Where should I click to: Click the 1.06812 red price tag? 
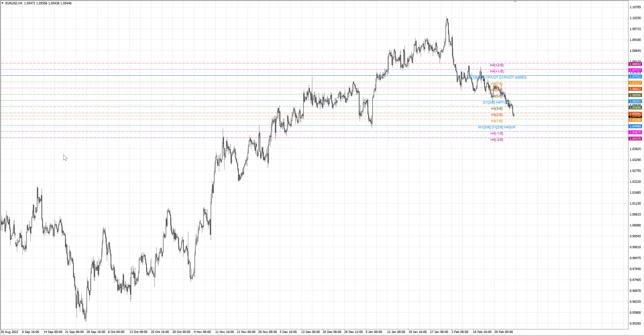click(x=635, y=89)
